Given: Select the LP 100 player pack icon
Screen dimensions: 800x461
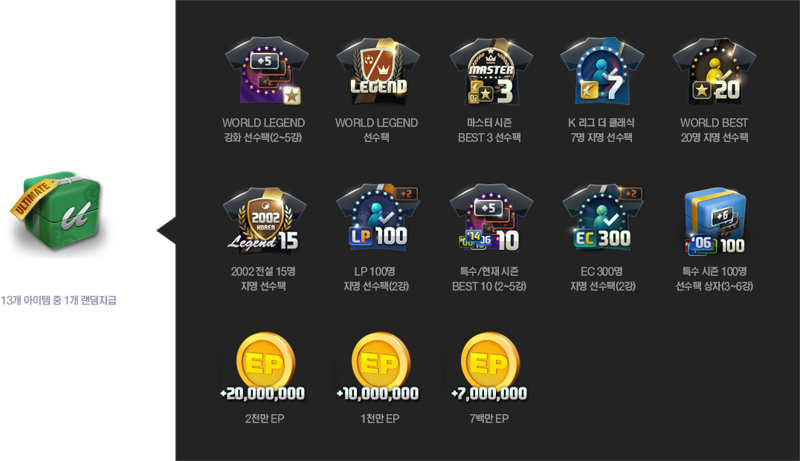Looking at the screenshot, I should 378,218.
